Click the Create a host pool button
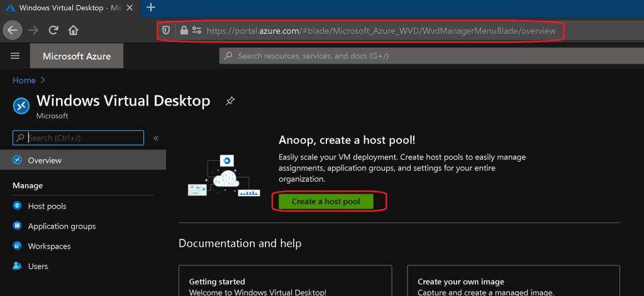The image size is (644, 296). click(326, 202)
